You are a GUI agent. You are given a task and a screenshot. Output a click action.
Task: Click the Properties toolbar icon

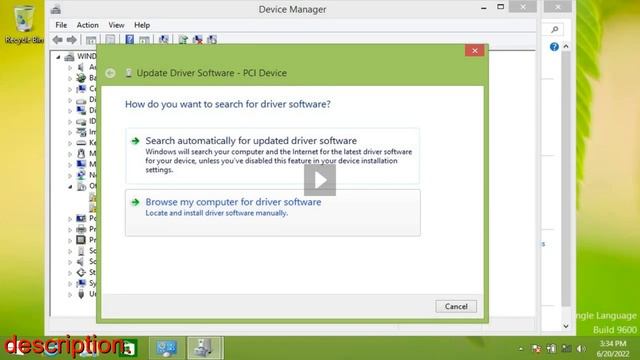tap(110, 40)
